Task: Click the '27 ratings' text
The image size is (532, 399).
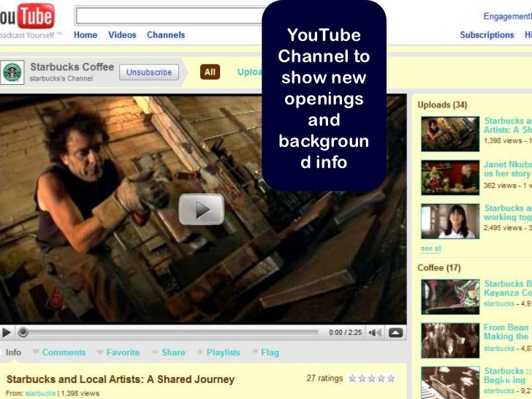Action: [x=324, y=379]
